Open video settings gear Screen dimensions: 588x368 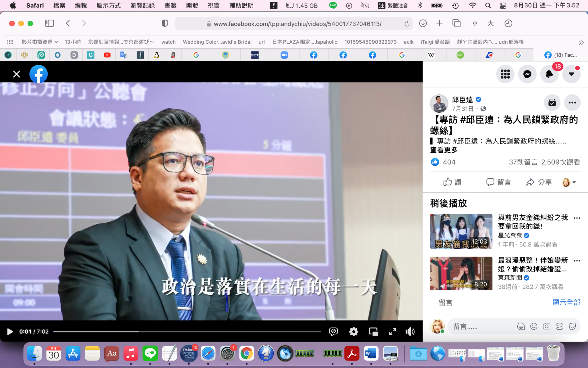pyautogui.click(x=353, y=331)
